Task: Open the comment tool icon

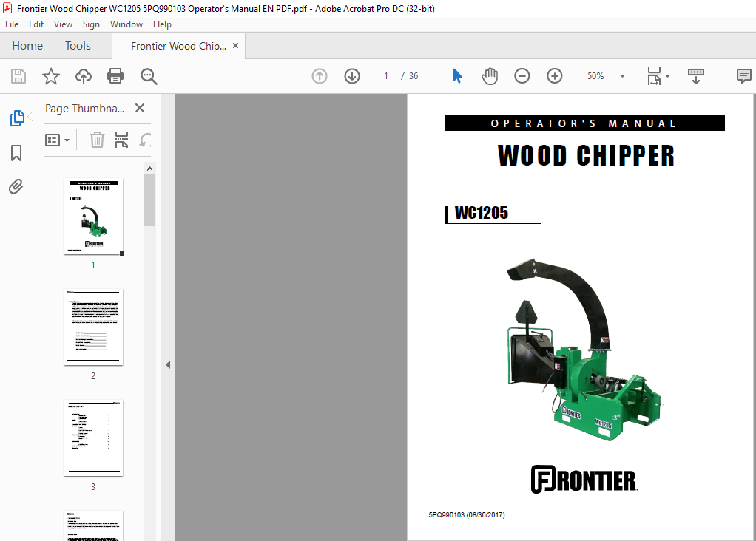Action: tap(743, 76)
